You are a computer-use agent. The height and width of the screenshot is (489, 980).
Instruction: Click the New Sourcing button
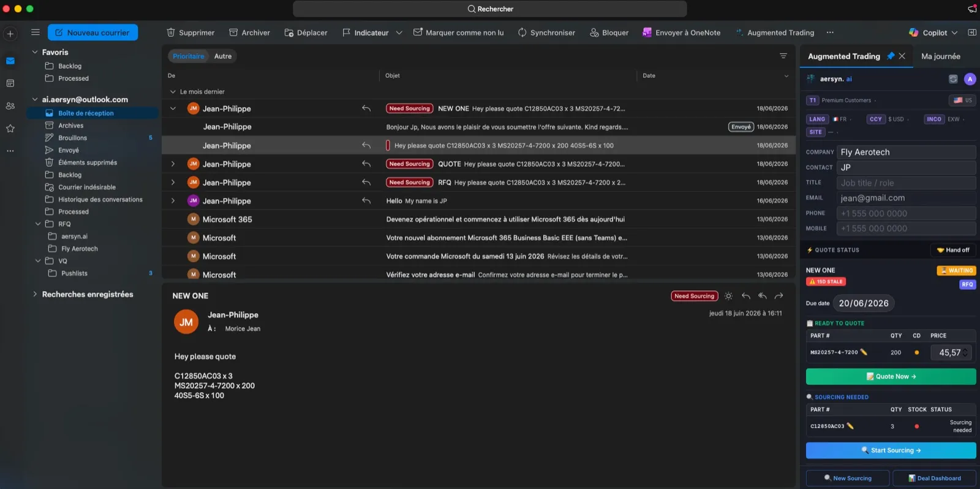pyautogui.click(x=848, y=478)
